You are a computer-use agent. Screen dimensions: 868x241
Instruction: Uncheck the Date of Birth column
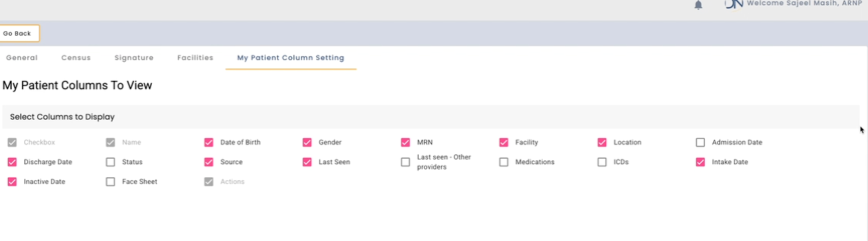208,142
